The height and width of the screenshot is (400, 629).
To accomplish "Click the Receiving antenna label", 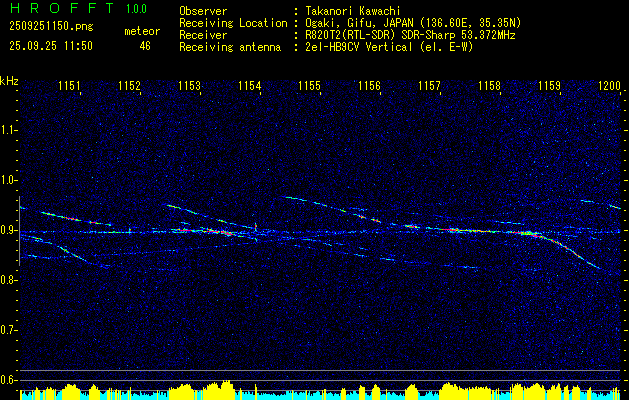I will [230, 47].
